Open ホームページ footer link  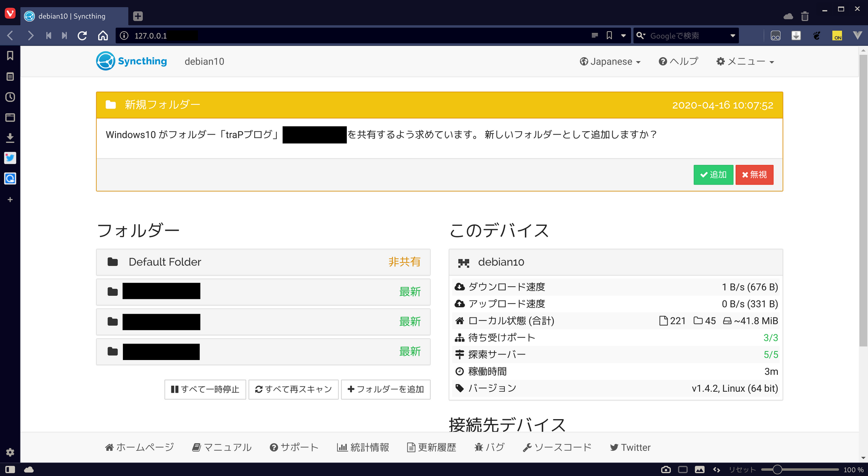[139, 447]
